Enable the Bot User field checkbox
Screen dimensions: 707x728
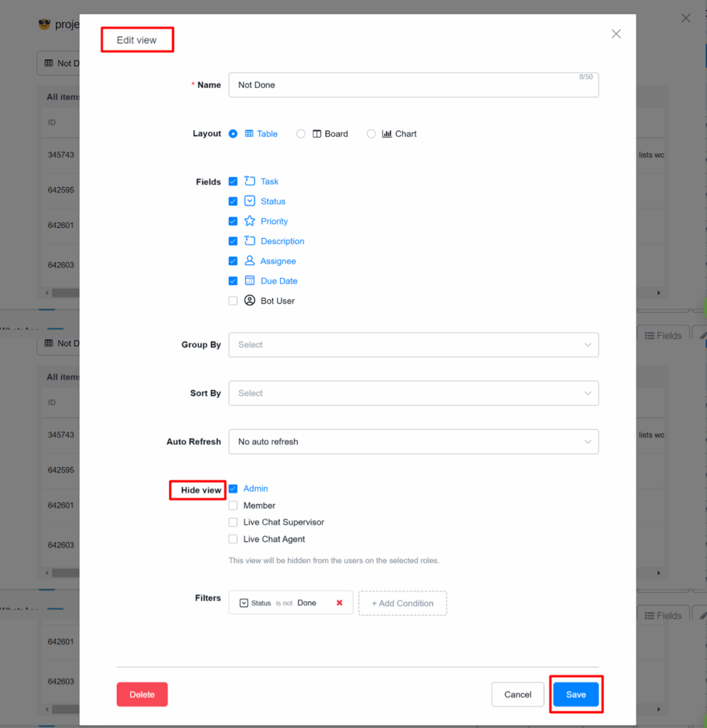pos(233,301)
